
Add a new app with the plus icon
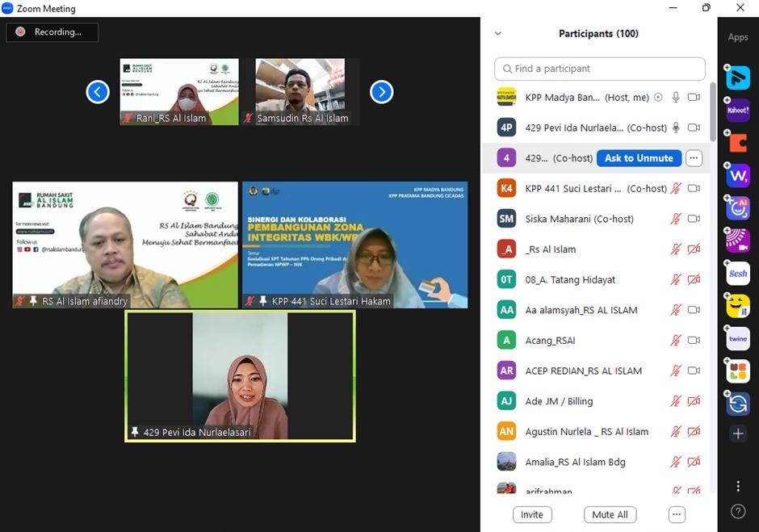[738, 434]
